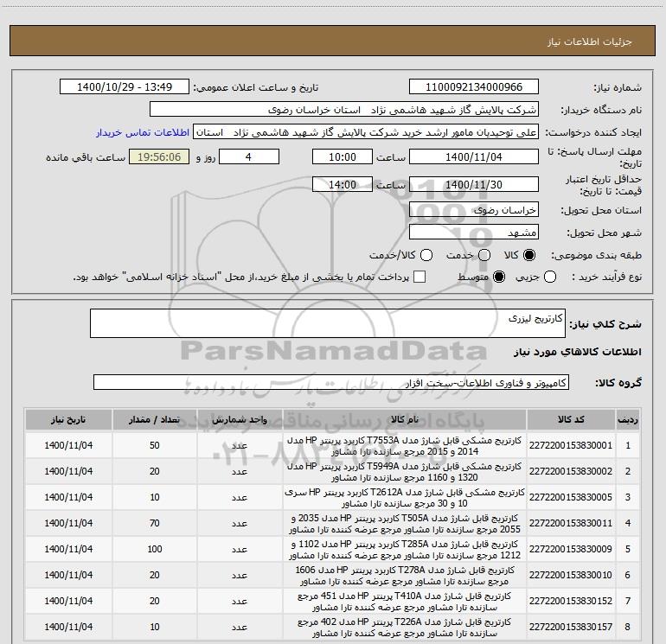Click the buyer organization name field
666x644 pixels.
tap(344, 110)
